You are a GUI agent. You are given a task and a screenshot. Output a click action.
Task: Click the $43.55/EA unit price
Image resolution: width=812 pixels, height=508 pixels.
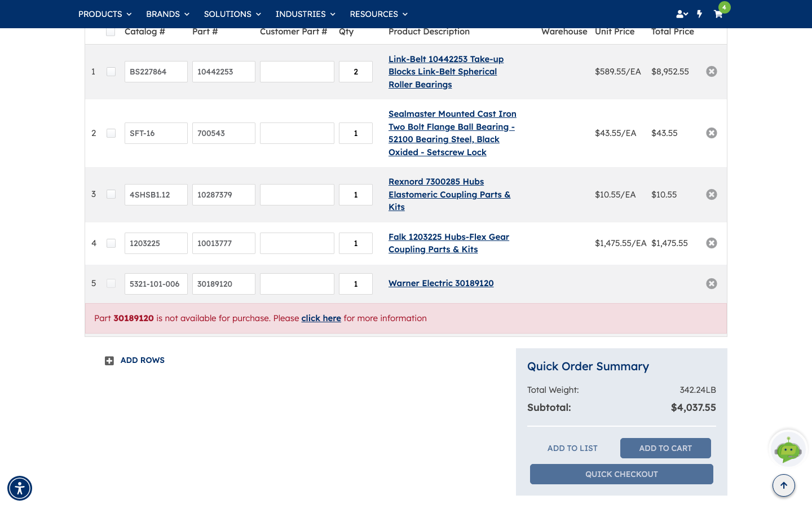[615, 133]
